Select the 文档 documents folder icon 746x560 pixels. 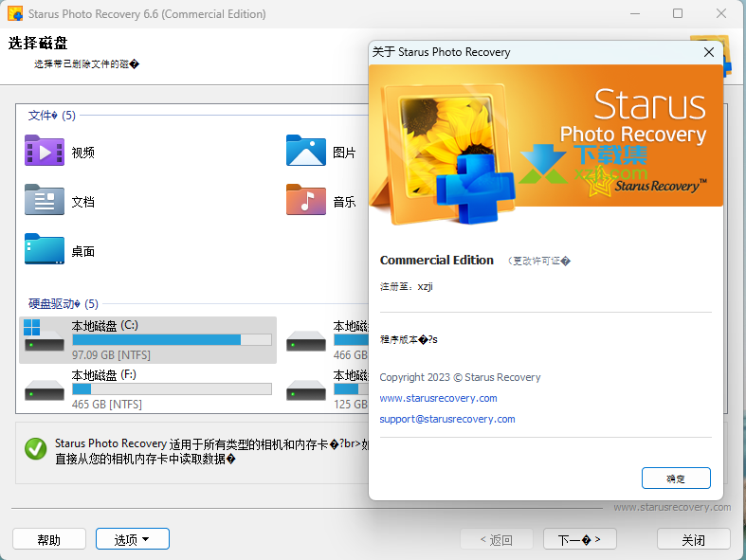tap(45, 200)
